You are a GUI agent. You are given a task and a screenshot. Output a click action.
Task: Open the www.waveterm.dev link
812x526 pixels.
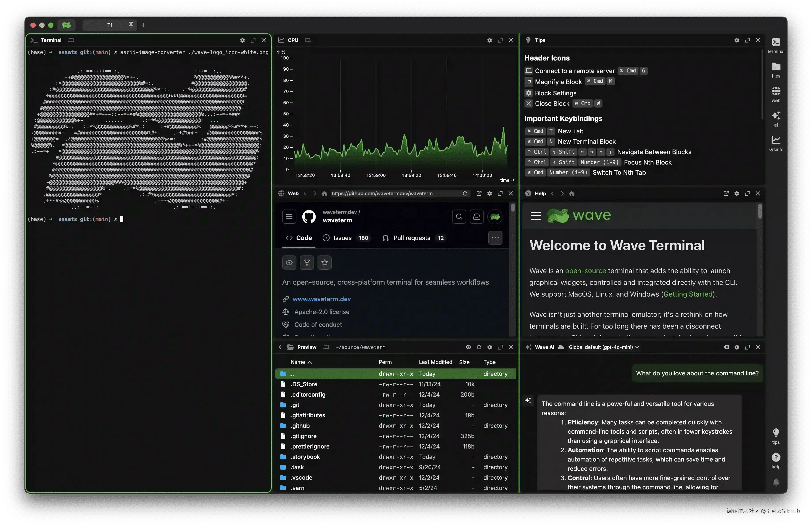pyautogui.click(x=321, y=299)
